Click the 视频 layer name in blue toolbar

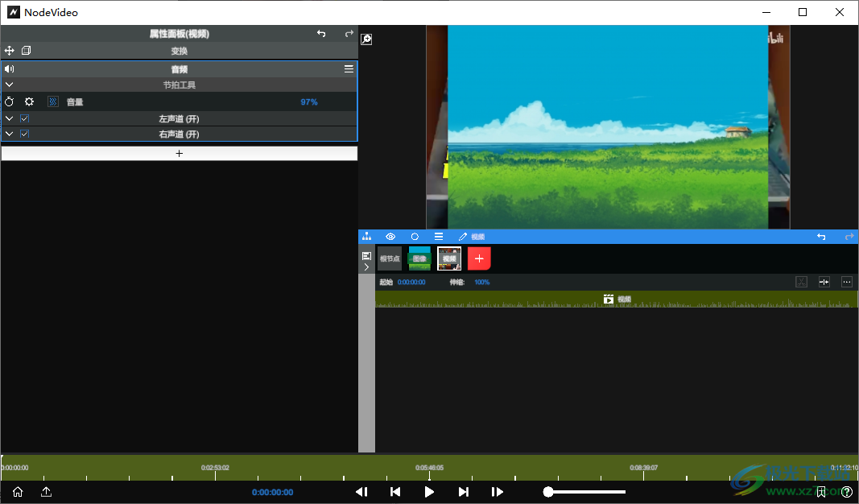(478, 237)
